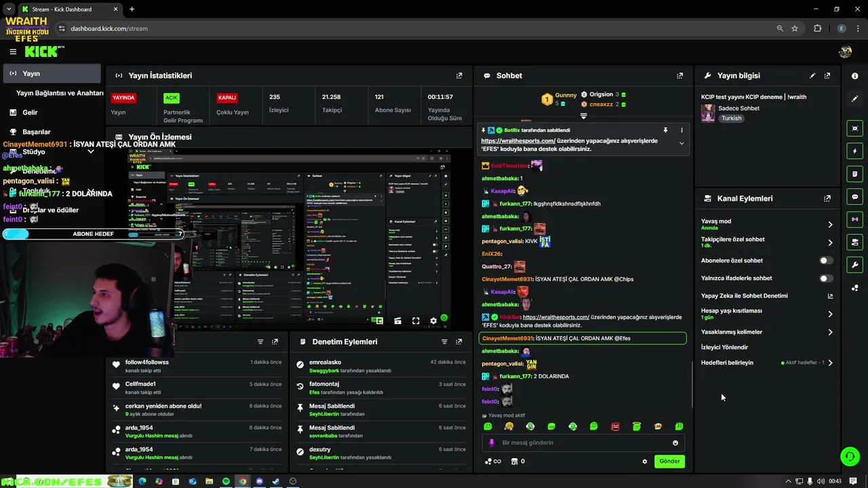Toggle the broadcast signal widget icon in sidebar
Image resolution: width=868 pixels, height=488 pixels.
(855, 220)
